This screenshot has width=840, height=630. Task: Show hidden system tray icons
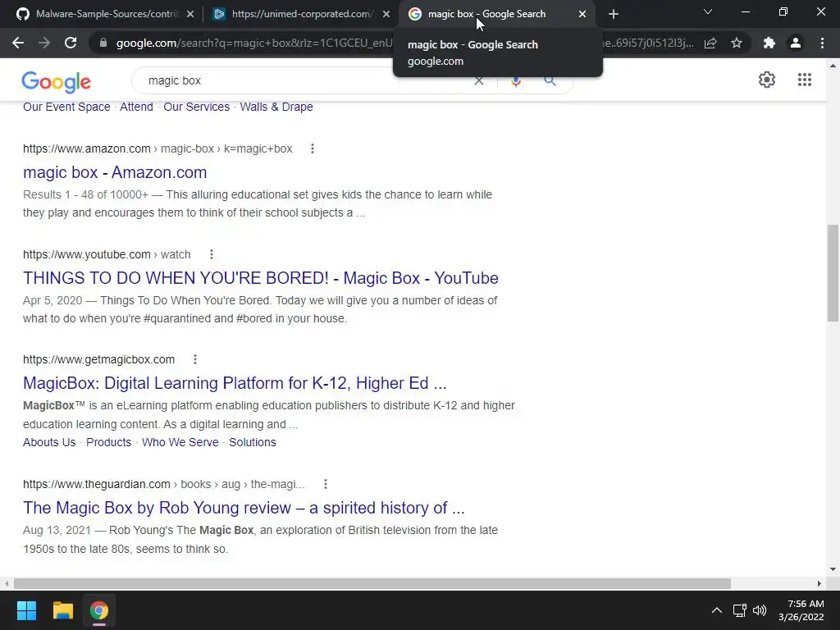717,610
